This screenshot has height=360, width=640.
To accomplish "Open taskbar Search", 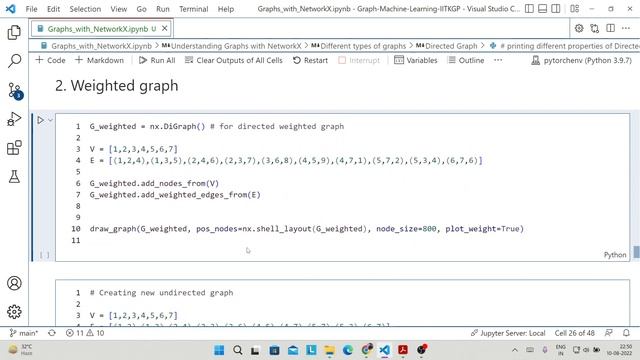I will click(238, 350).
